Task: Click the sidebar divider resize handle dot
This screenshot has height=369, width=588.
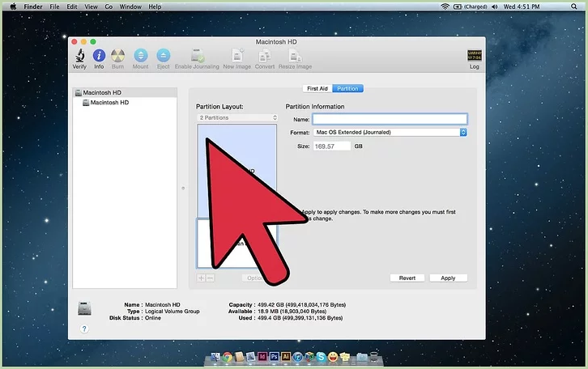Action: click(183, 188)
